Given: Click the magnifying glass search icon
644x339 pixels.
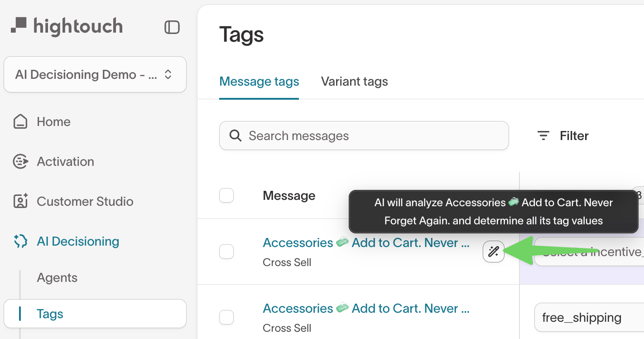Looking at the screenshot, I should click(x=235, y=136).
